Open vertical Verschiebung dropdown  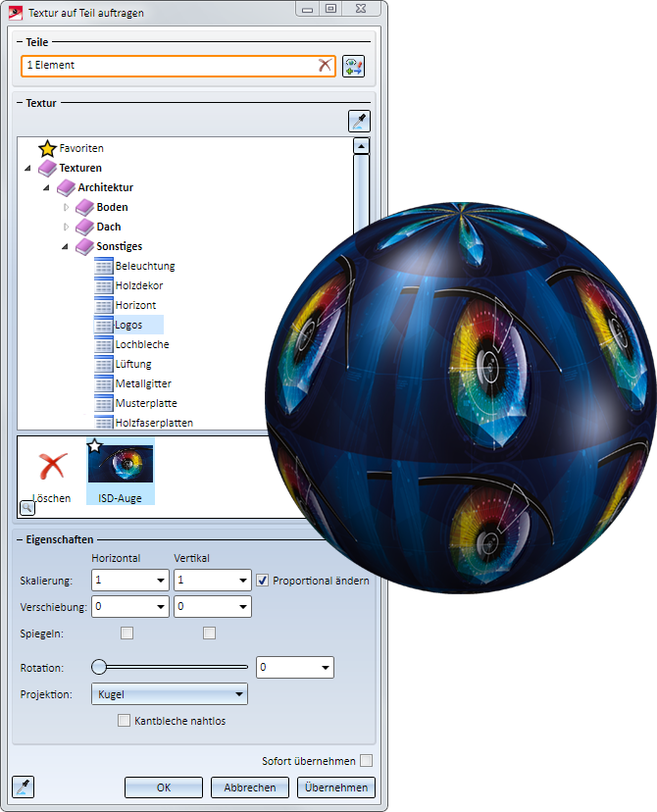coord(243,607)
